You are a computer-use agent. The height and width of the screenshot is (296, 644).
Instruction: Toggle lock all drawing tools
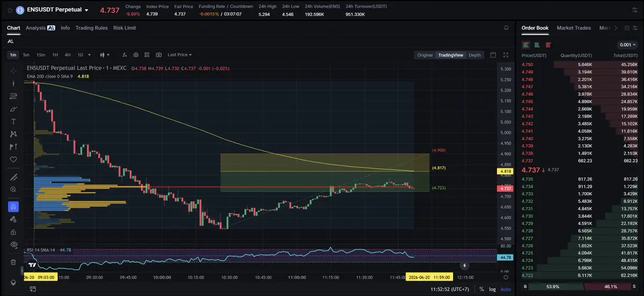[13, 232]
